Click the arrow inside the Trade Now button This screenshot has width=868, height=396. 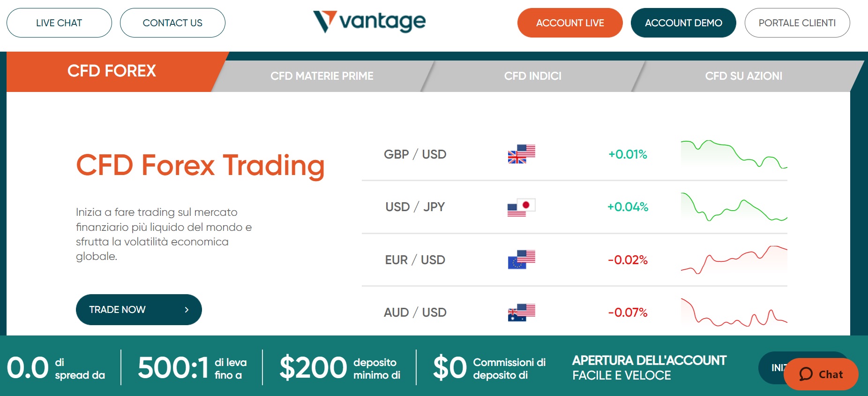[186, 309]
